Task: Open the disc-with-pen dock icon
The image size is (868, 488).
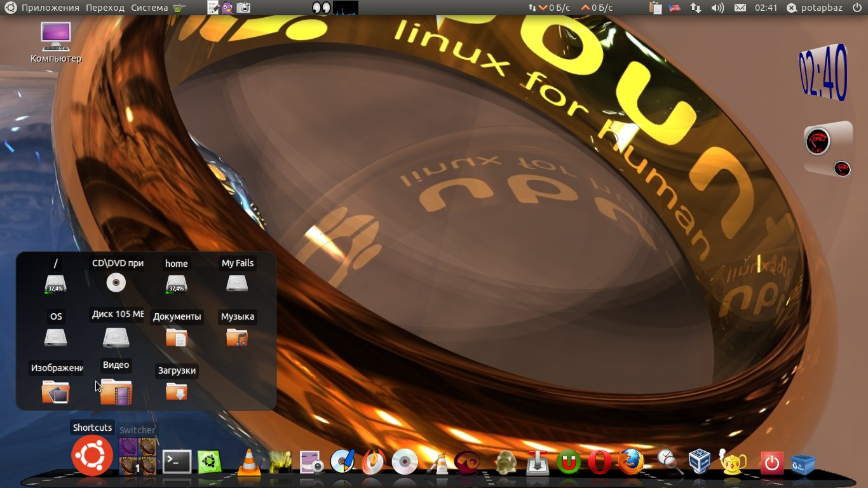Action: click(x=342, y=462)
